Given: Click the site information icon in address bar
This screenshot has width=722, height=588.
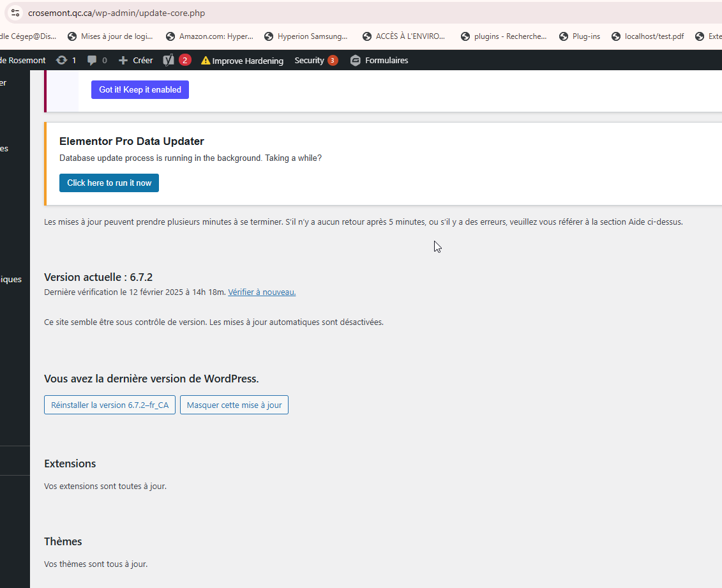Looking at the screenshot, I should [15, 13].
